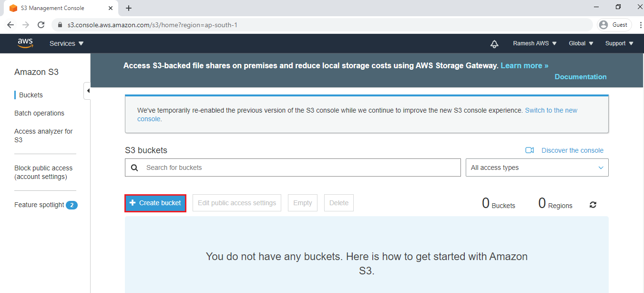Open Access analyzer for S3
Viewport: 644px width, 293px height.
click(x=43, y=136)
